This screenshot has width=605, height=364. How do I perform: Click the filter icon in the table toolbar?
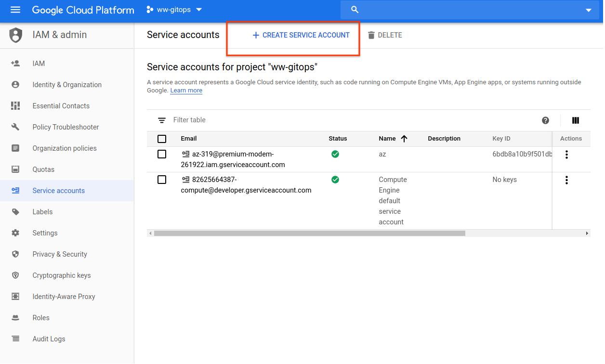pos(162,119)
